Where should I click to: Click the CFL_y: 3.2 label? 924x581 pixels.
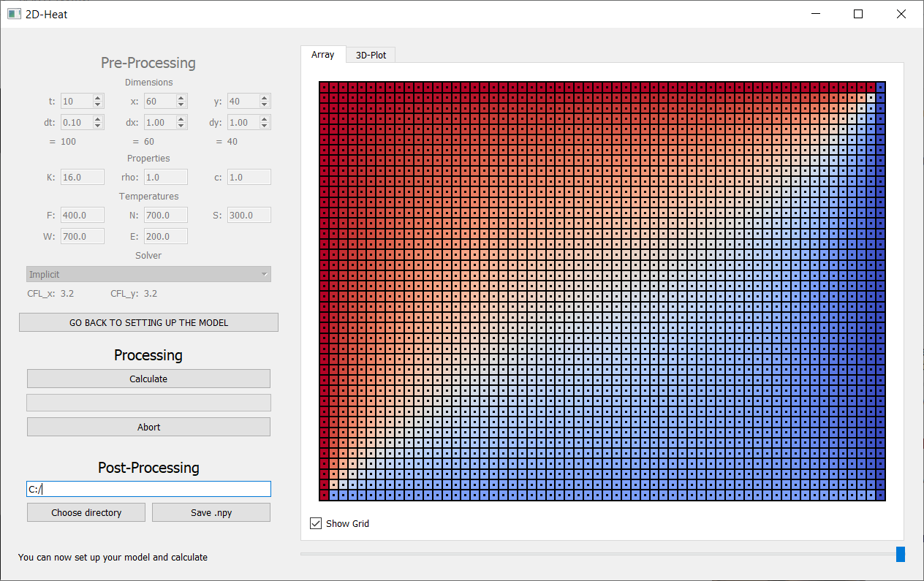[x=134, y=294]
